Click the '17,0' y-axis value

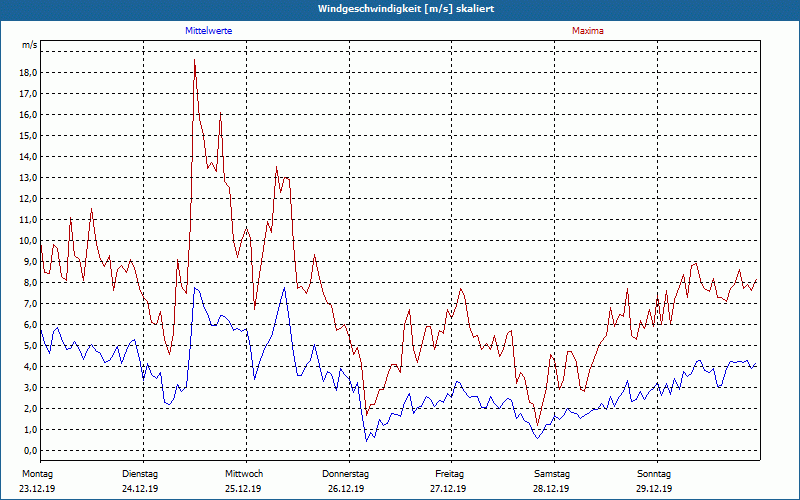[x=28, y=93]
